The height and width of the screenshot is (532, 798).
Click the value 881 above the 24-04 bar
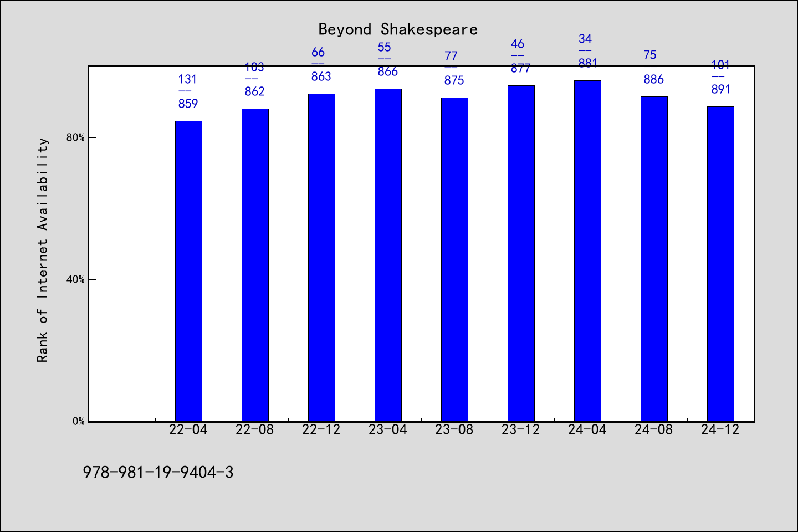coord(588,63)
